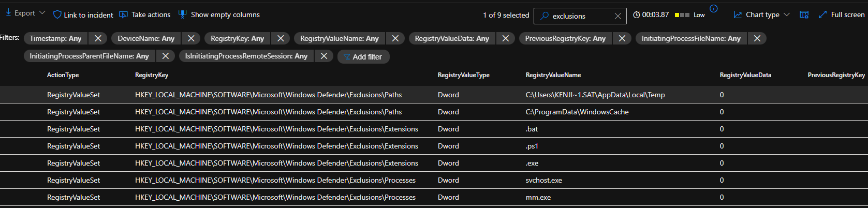
Task: Click the Add filter button
Action: tap(363, 57)
